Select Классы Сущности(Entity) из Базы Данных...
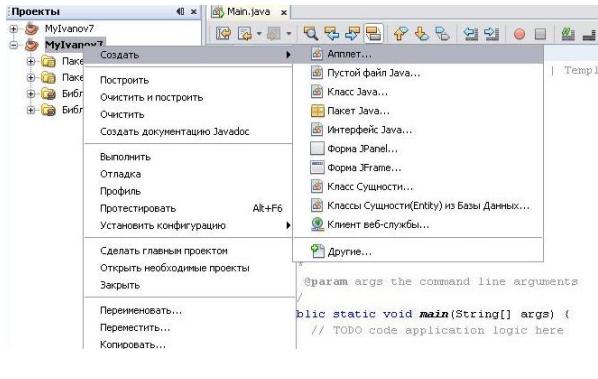 pyautogui.click(x=418, y=206)
